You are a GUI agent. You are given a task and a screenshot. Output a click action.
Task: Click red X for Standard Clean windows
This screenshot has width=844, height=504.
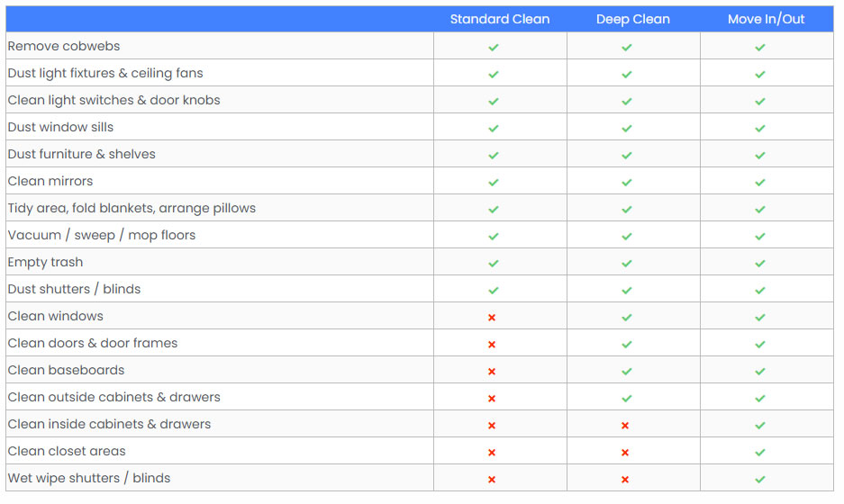pos(492,317)
